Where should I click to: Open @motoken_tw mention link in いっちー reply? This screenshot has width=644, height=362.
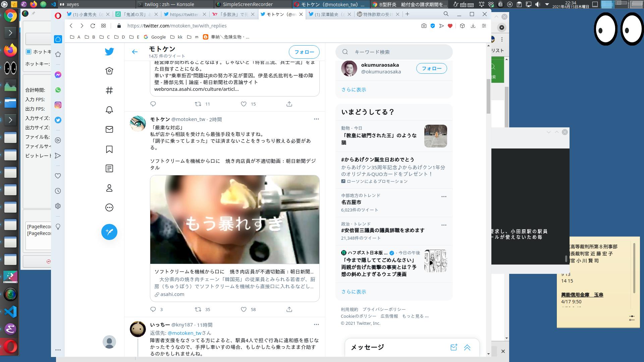click(x=184, y=333)
